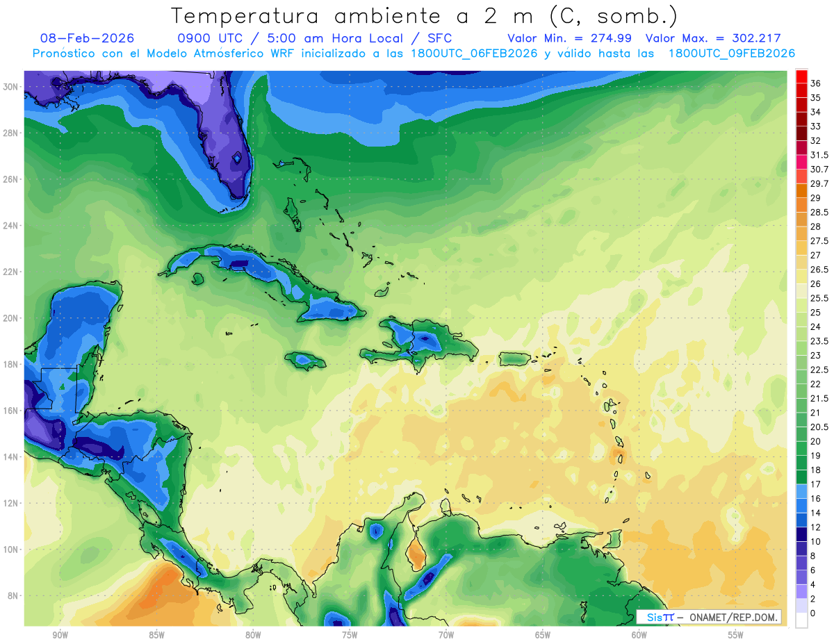Screen dimensions: 834x644
Task: Click the colorbar label '33'
Action: coord(816,126)
